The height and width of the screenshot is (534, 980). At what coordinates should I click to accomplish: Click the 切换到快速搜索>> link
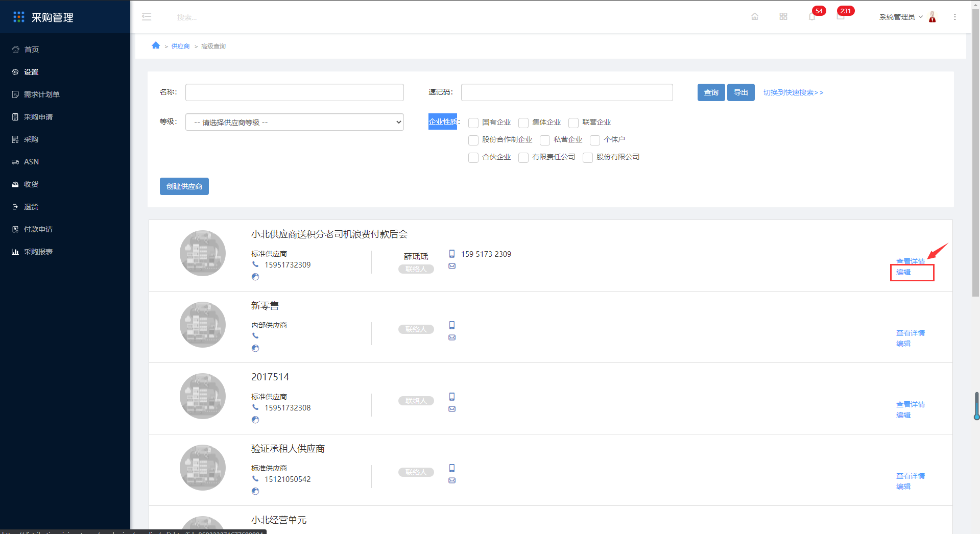click(793, 92)
